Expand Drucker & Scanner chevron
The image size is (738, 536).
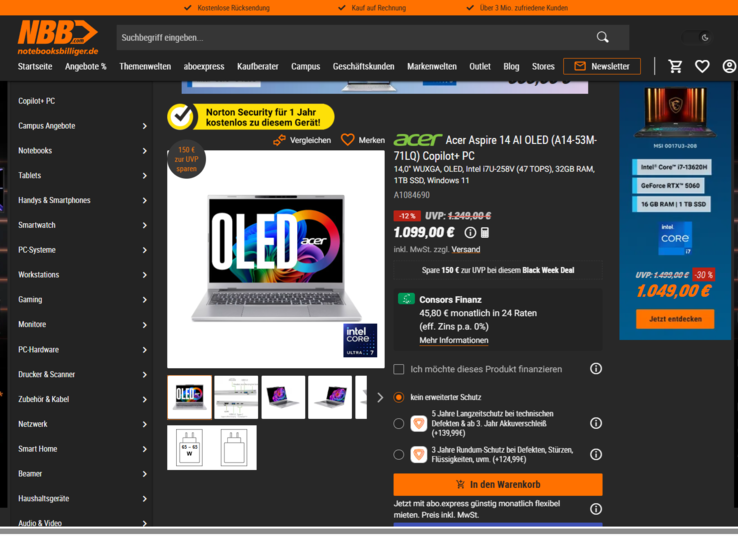coord(144,375)
